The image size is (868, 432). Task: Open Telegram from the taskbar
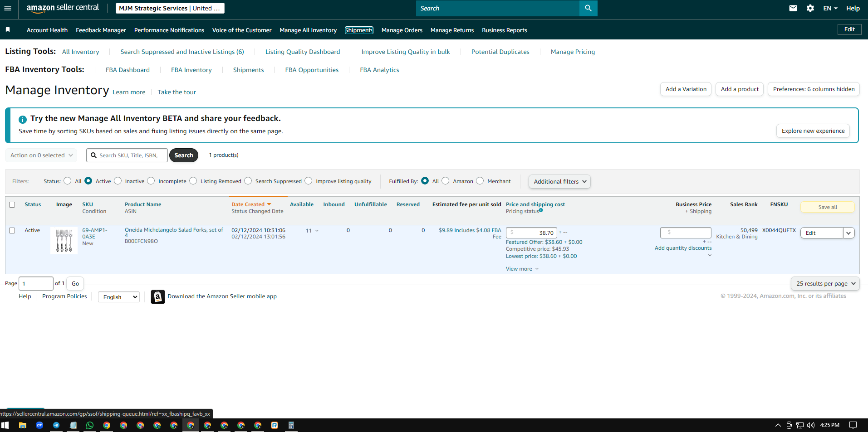(x=56, y=425)
